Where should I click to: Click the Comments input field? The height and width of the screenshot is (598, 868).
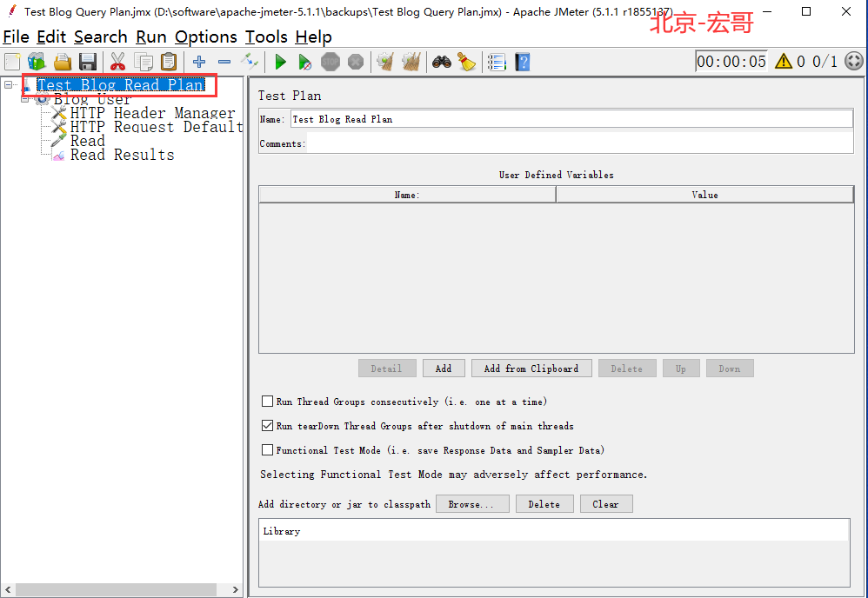click(579, 143)
